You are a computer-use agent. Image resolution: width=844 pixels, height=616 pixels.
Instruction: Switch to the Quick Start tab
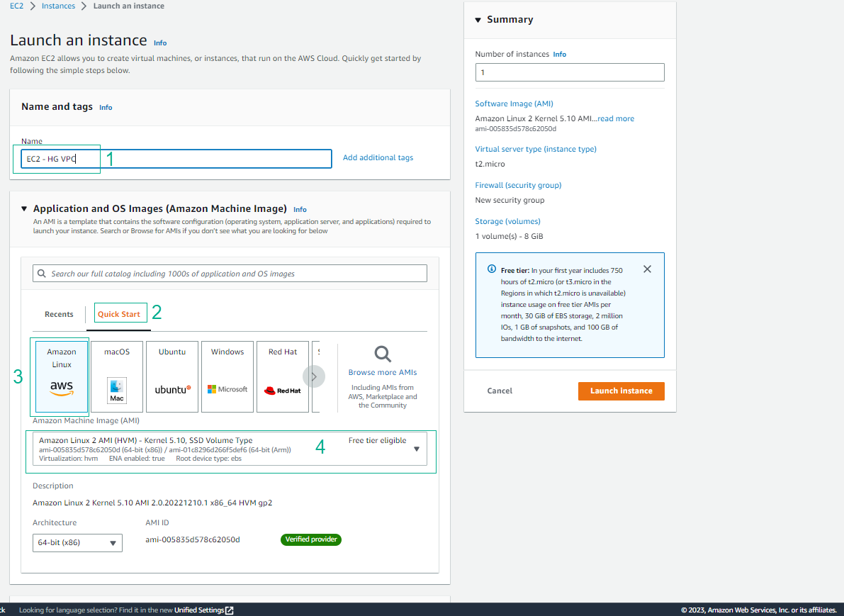119,314
